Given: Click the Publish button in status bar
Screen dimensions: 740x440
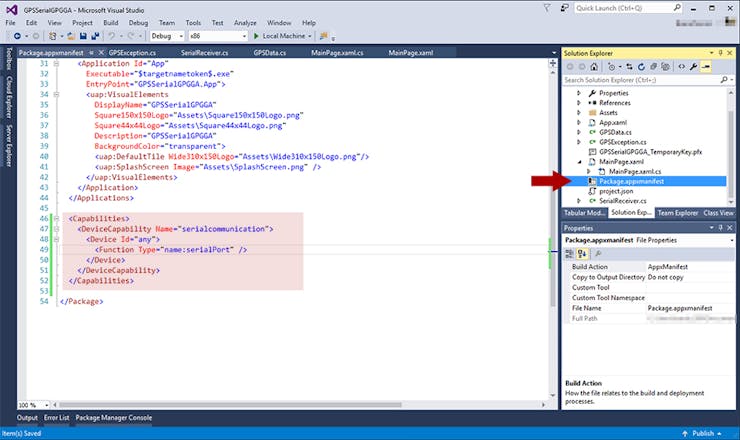Looking at the screenshot, I should click(x=702, y=433).
